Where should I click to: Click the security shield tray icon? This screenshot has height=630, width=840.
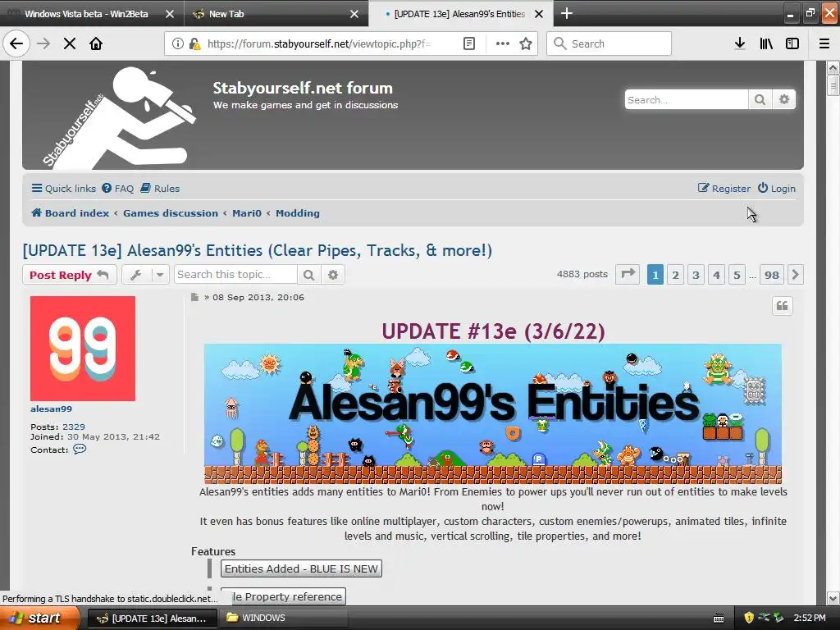point(749,618)
